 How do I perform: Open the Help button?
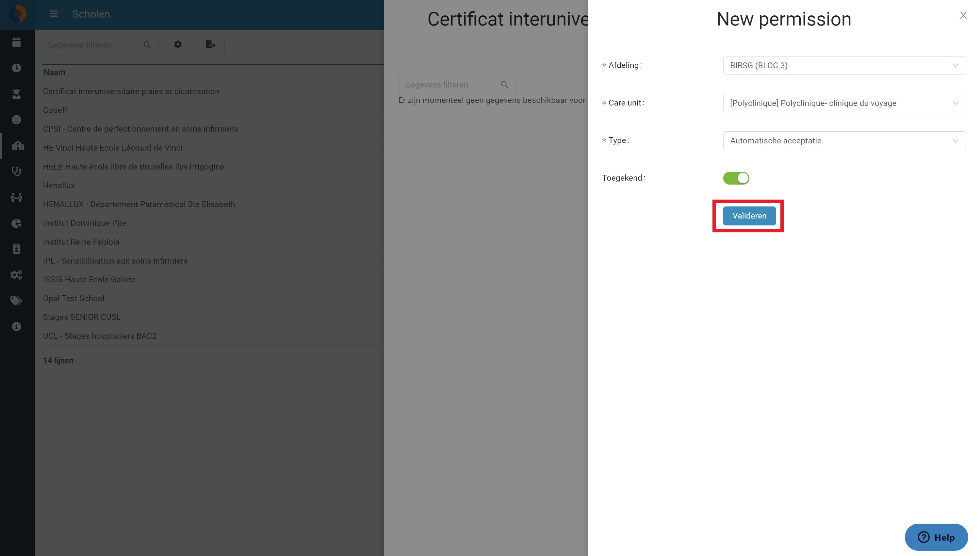(936, 537)
